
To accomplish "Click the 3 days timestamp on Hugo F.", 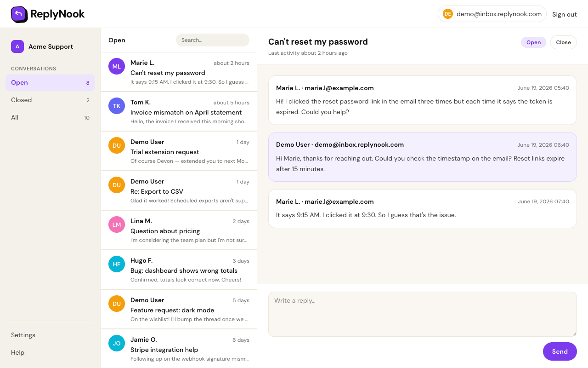I will (241, 261).
